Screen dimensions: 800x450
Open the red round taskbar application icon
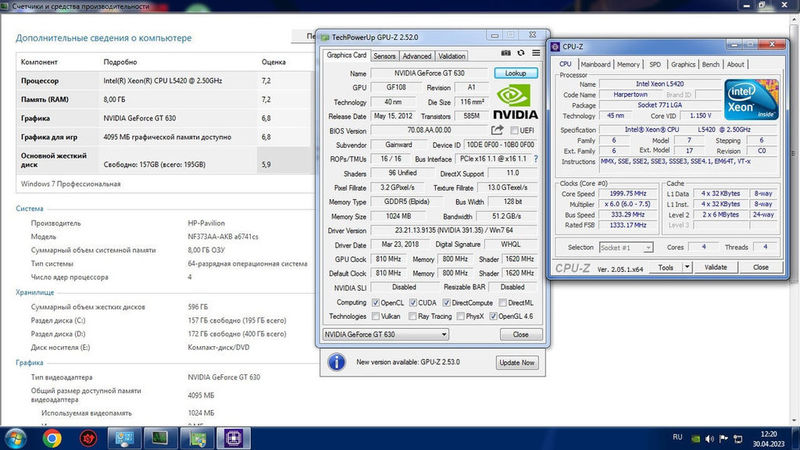(x=88, y=439)
